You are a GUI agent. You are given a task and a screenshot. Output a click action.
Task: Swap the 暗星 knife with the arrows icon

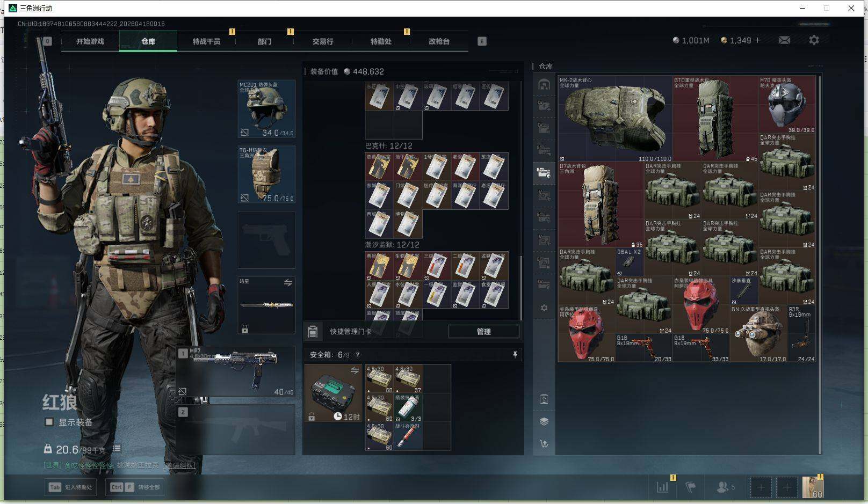288,283
